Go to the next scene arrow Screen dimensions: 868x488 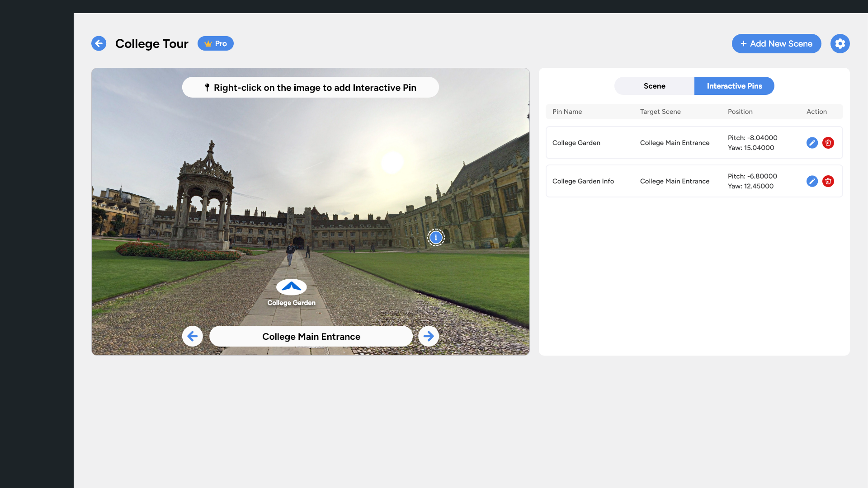pos(428,336)
